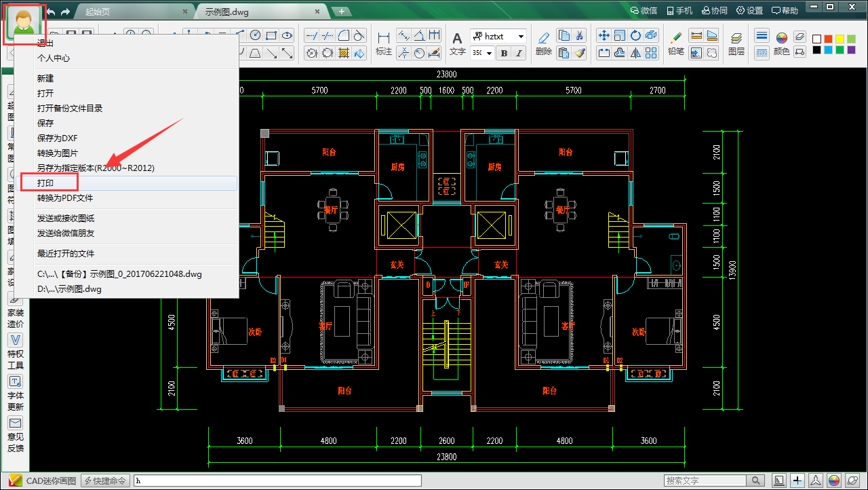This screenshot has height=490, width=868.
Task: Select 转换为PDF文件 from the menu
Action: (65, 198)
